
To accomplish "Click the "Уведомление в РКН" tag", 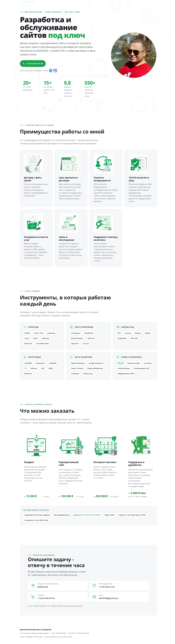I will tap(126, 374).
